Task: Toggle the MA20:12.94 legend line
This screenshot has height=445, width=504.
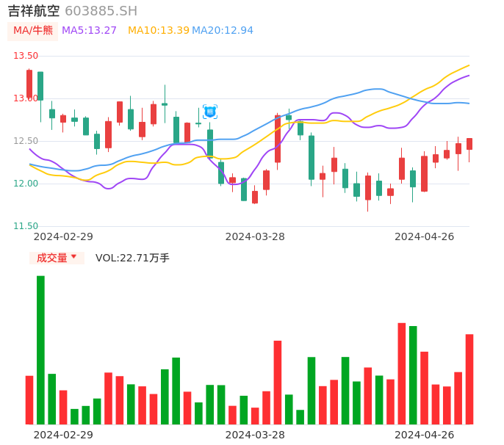Action: (223, 30)
